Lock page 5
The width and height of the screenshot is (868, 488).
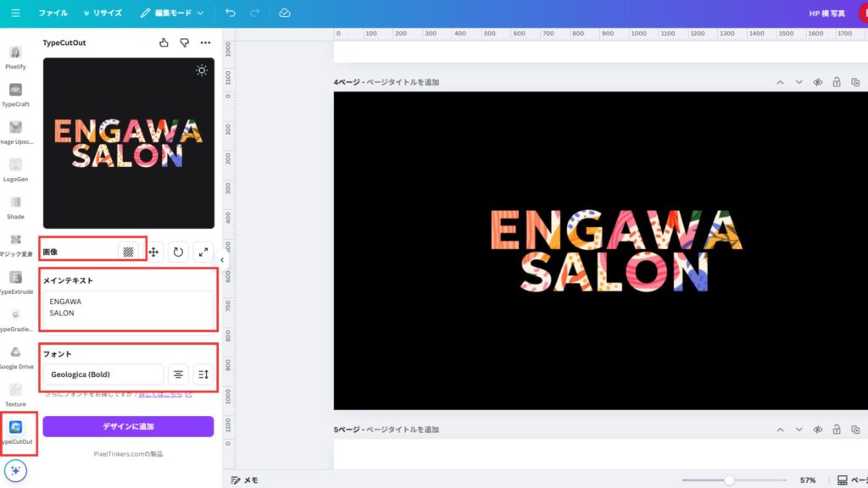click(837, 430)
